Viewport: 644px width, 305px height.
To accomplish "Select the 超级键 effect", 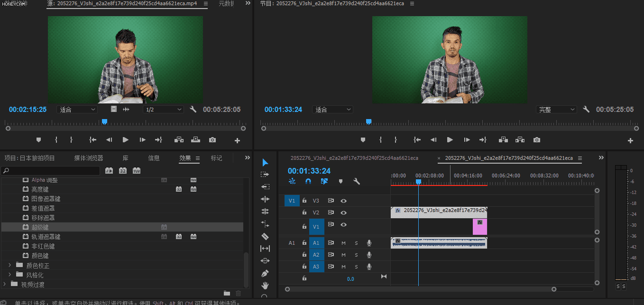I will pyautogui.click(x=40, y=227).
